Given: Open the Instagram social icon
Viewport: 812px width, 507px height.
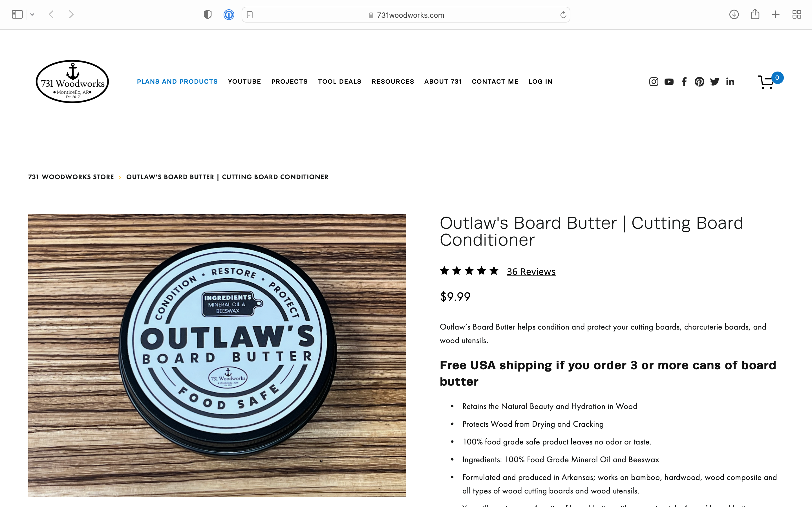Looking at the screenshot, I should click(653, 82).
